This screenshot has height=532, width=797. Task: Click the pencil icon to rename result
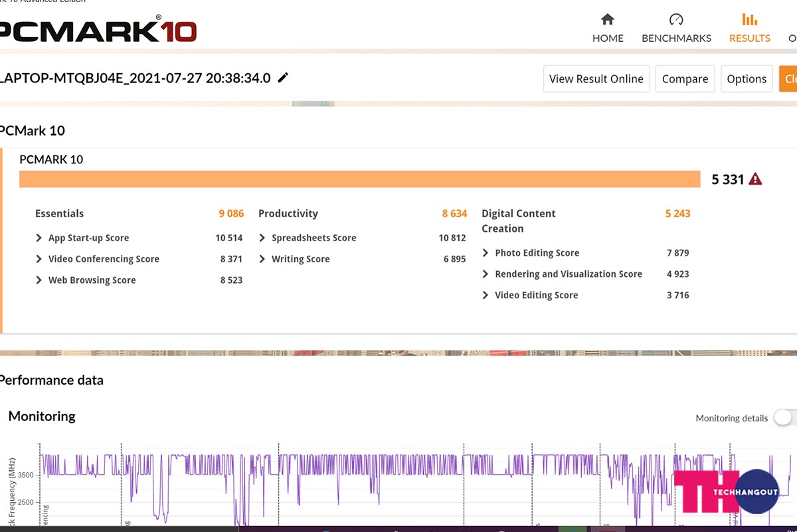[x=284, y=78]
